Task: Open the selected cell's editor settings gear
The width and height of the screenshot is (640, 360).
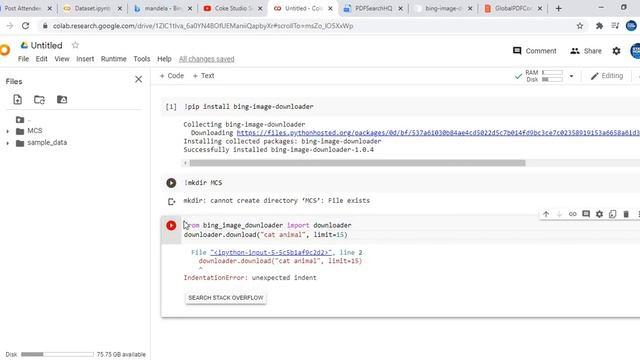Action: (x=599, y=214)
